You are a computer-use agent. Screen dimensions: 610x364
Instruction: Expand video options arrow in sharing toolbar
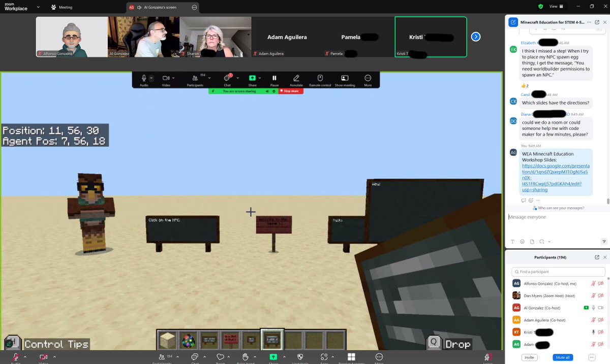173,78
